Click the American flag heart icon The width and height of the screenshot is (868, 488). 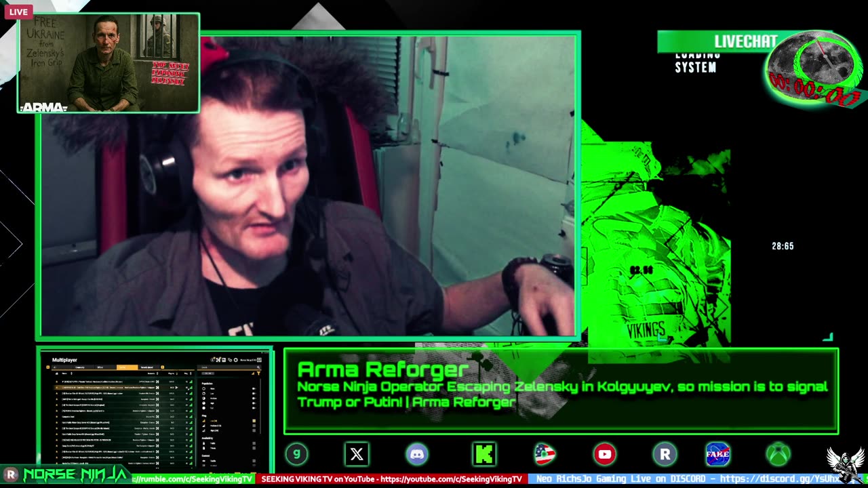(x=545, y=454)
